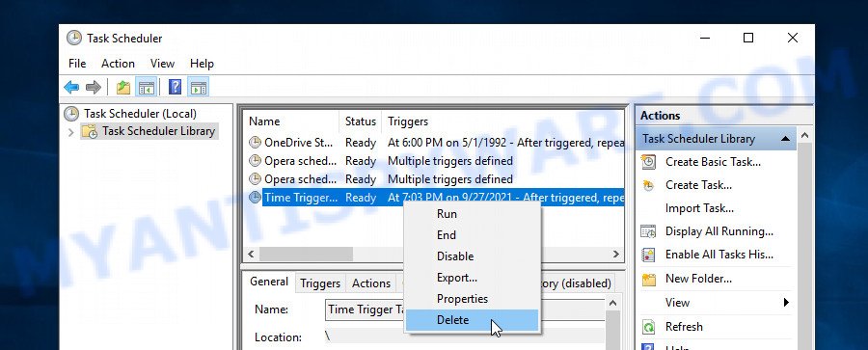Click the Name field showing Time Trigger

(x=465, y=310)
